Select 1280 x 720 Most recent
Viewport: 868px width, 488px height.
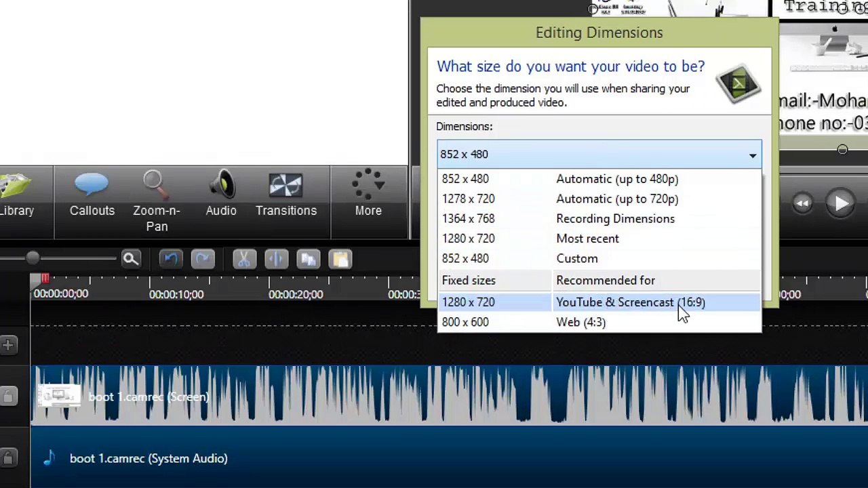599,239
